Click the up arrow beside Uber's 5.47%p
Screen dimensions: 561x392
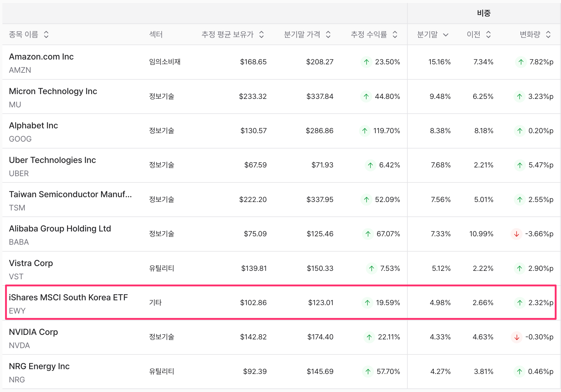520,165
